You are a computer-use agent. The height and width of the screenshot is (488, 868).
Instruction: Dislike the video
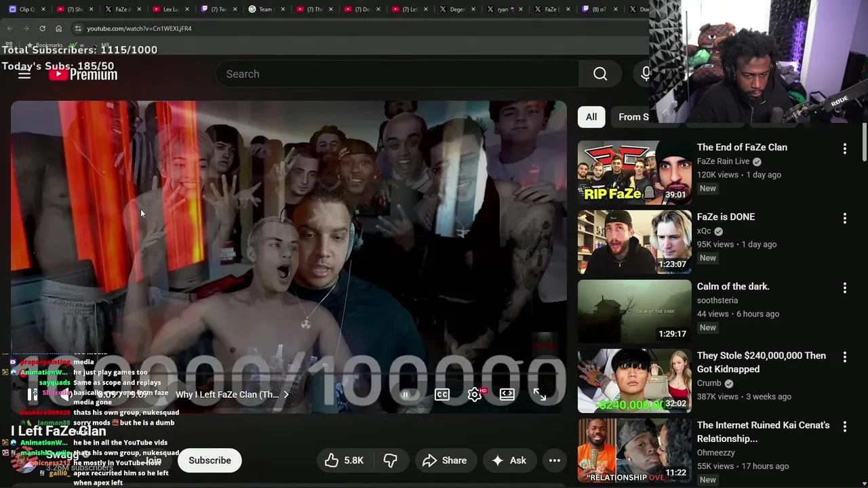click(391, 460)
